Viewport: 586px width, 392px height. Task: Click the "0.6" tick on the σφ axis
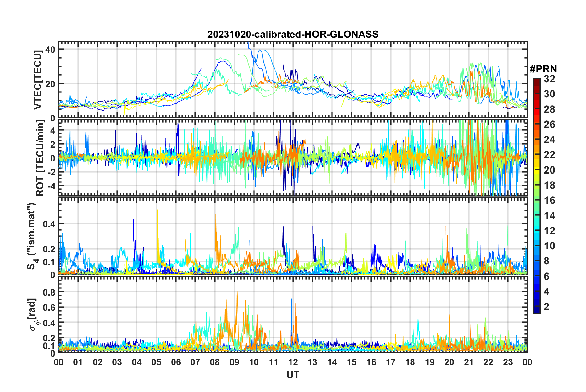pyautogui.click(x=49, y=307)
